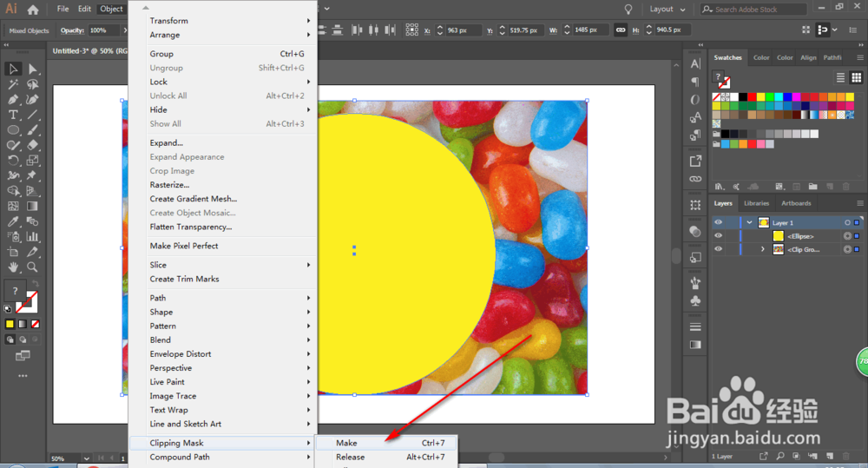
Task: Select the Eraser tool
Action: click(x=33, y=145)
